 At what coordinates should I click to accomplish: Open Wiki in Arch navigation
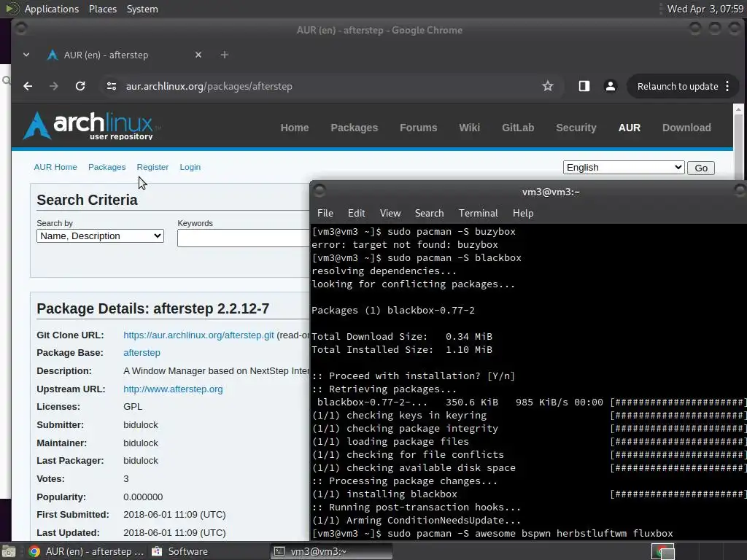469,128
